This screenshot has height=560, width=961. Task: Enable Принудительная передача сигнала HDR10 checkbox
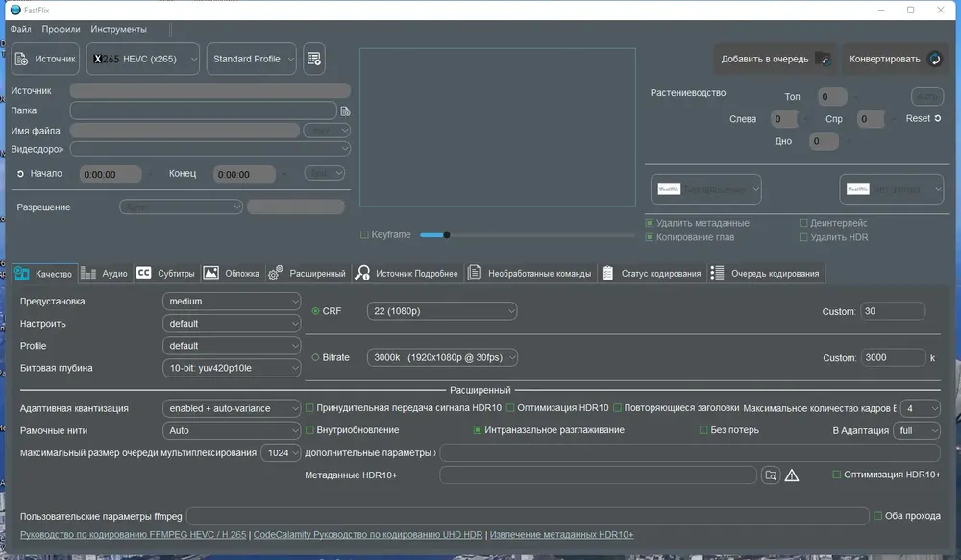pyautogui.click(x=309, y=408)
